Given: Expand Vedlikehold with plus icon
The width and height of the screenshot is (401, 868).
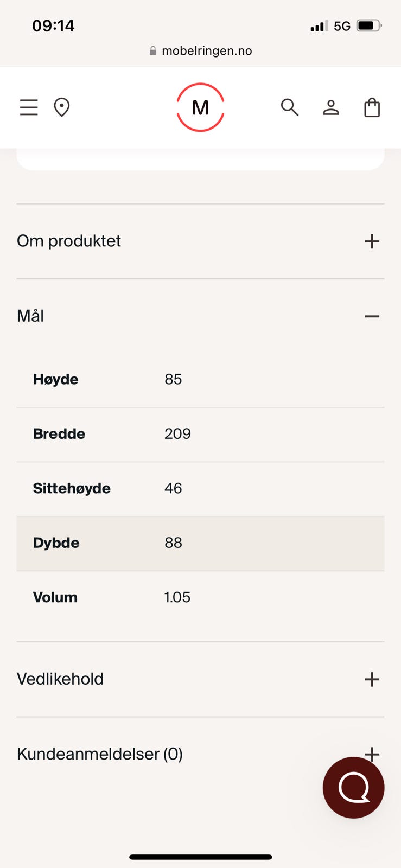Looking at the screenshot, I should (x=372, y=679).
